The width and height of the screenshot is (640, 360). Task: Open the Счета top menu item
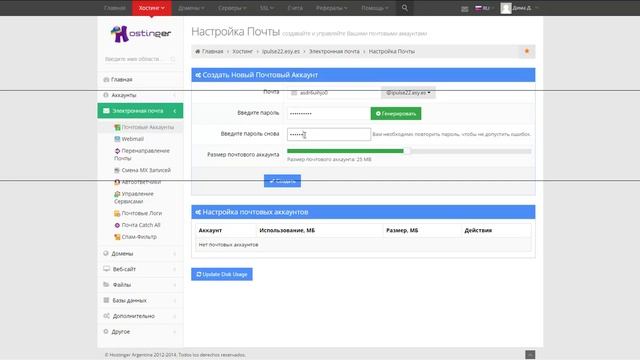pyautogui.click(x=295, y=8)
